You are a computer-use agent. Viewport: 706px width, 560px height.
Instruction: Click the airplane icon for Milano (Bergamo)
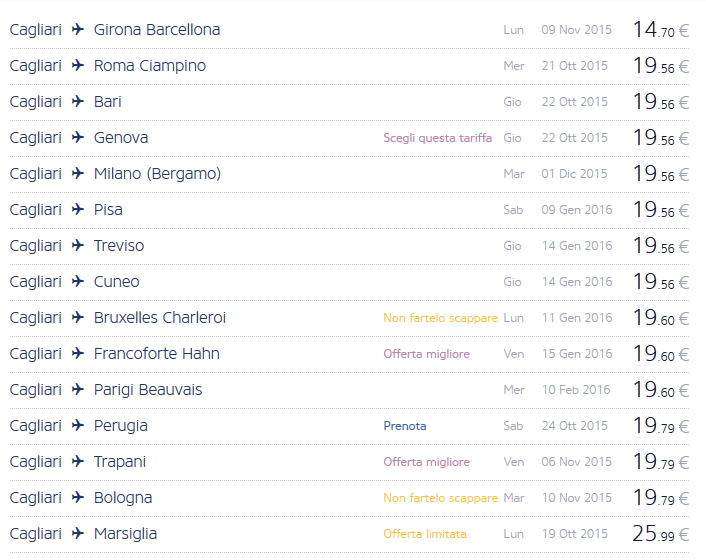pos(78,174)
